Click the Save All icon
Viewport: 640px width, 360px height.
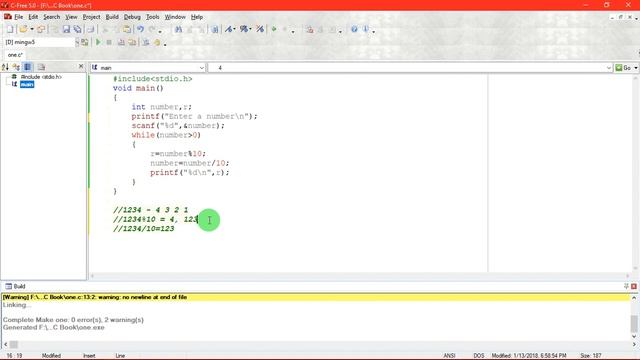pyautogui.click(x=78, y=29)
